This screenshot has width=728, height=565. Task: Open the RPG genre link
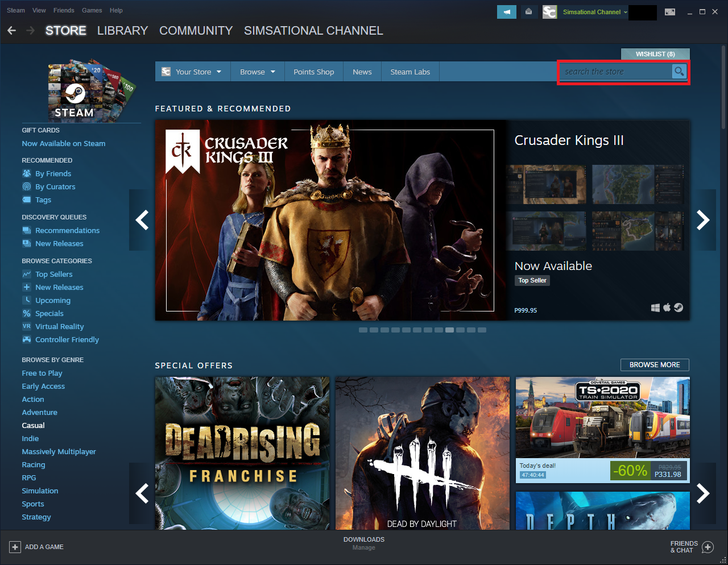[29, 477]
